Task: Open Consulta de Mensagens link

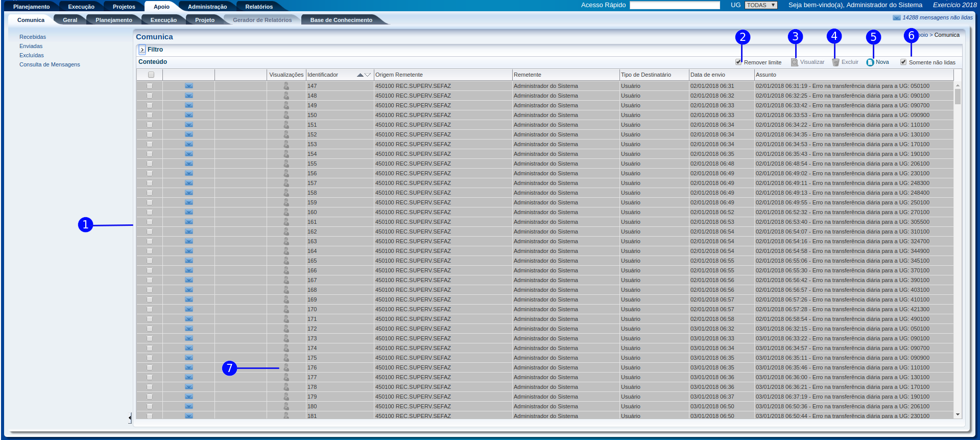Action: coord(50,64)
